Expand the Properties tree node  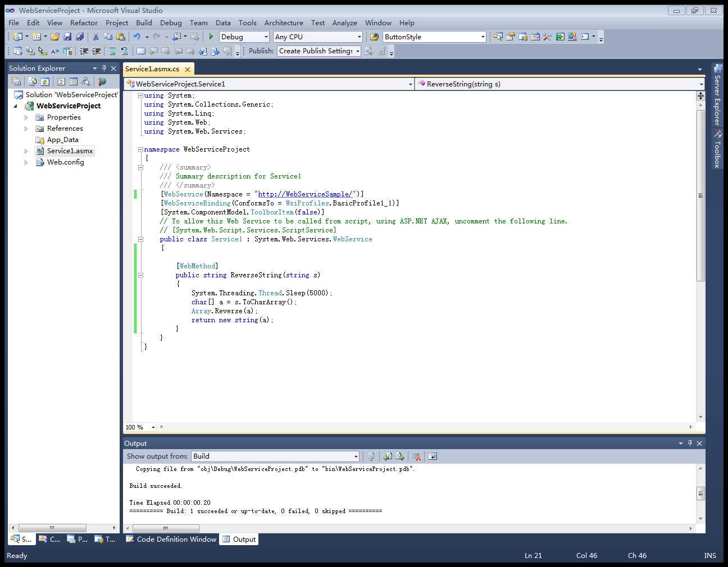(26, 117)
